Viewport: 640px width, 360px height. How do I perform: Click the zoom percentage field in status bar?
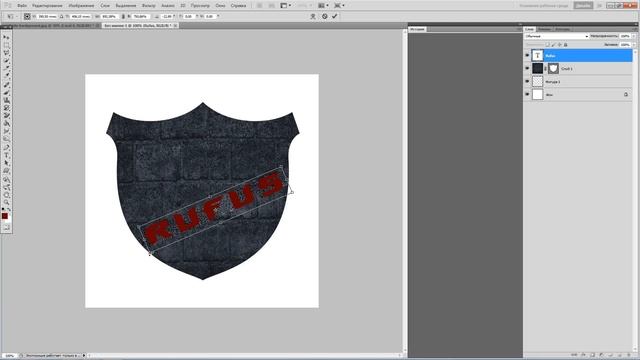9,356
